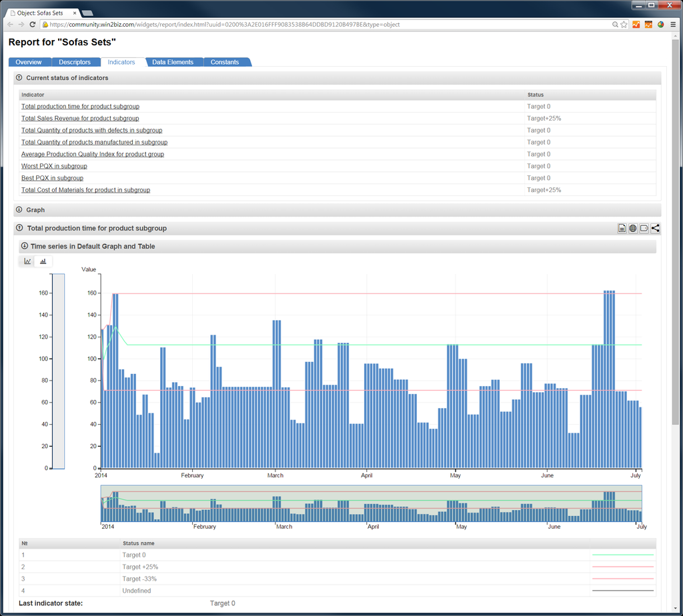The height and width of the screenshot is (616, 683).
Task: Open the Total Sales Revenue indicator link
Action: coord(80,118)
